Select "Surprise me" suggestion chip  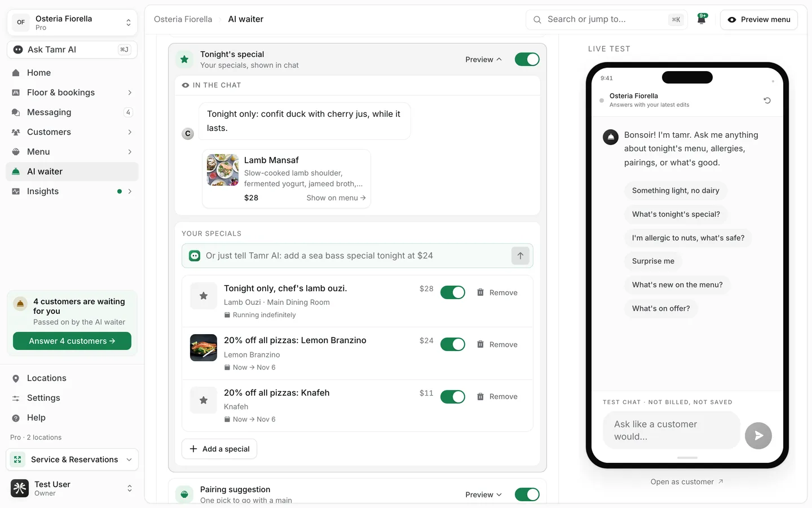[653, 261]
